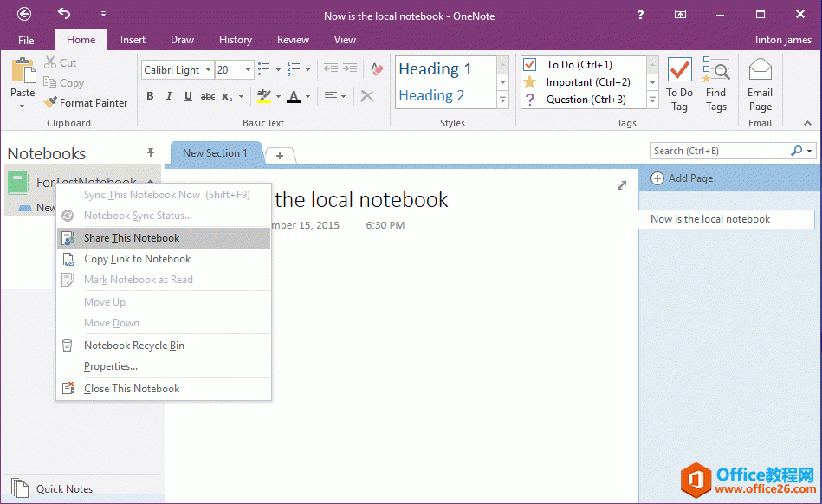Expand the page with the full-page arrow
This screenshot has width=822, height=504.
[x=621, y=185]
